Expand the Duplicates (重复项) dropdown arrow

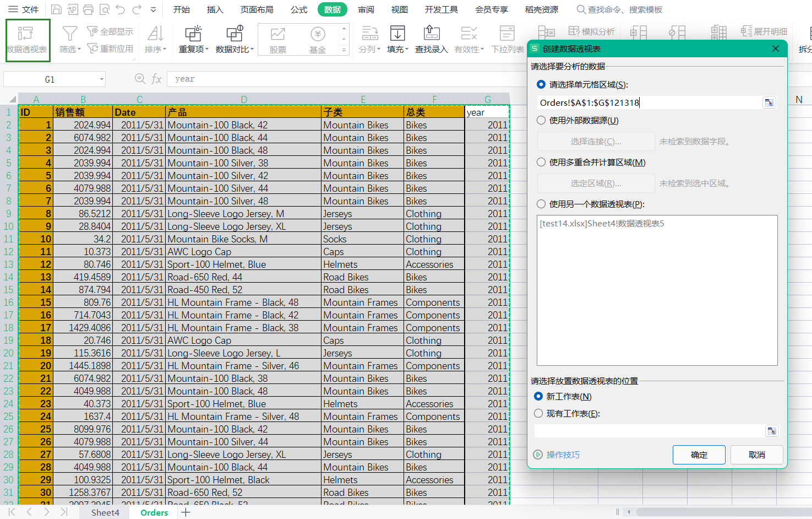207,50
